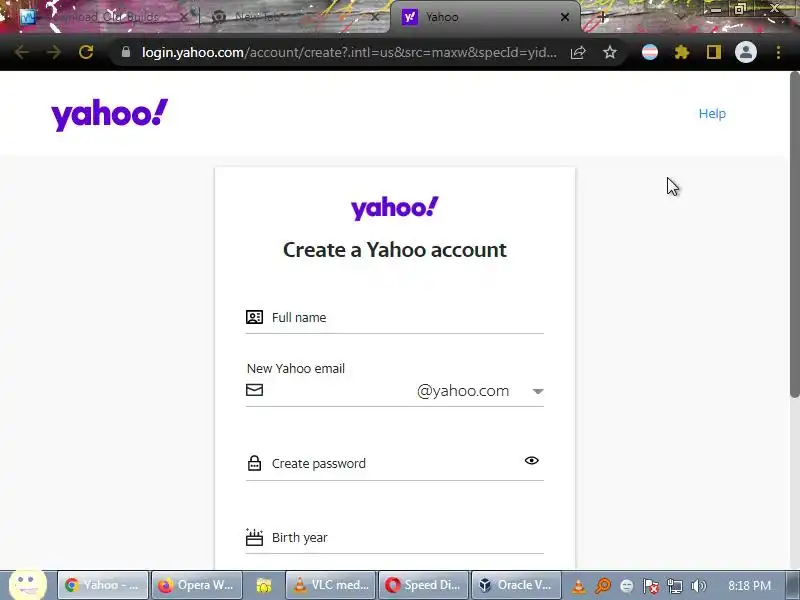This screenshot has width=800, height=600.
Task: Click the large Yahoo logo in page header
Action: click(x=109, y=114)
